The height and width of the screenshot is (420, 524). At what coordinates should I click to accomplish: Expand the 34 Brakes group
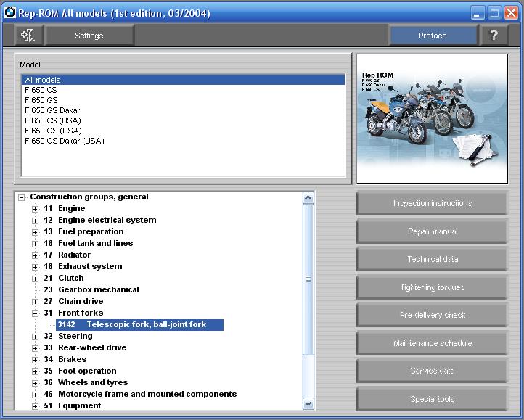(36, 360)
